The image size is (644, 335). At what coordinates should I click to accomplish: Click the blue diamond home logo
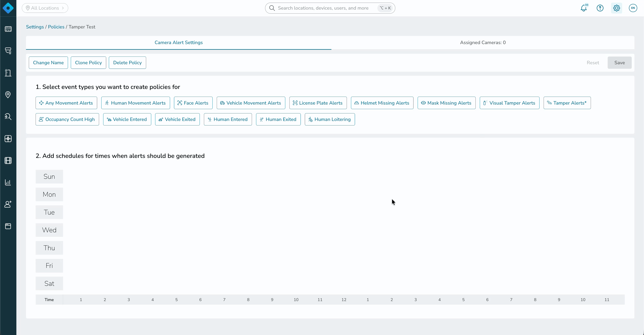tap(8, 8)
